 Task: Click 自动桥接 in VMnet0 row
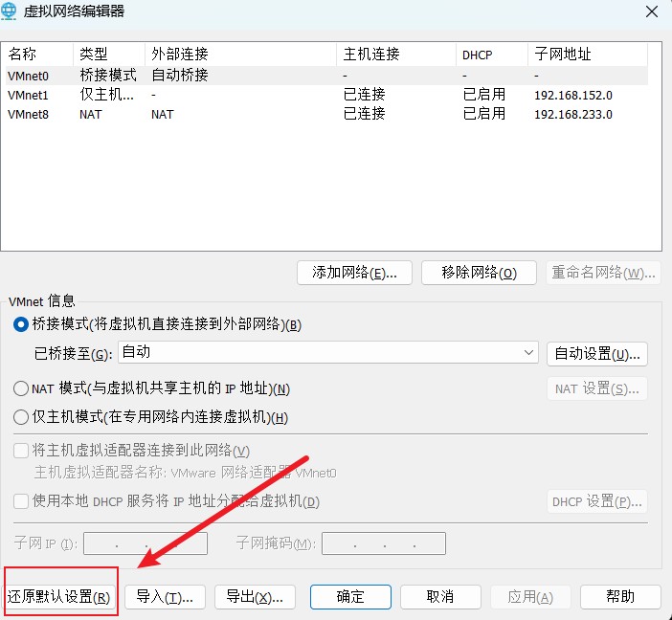[180, 76]
